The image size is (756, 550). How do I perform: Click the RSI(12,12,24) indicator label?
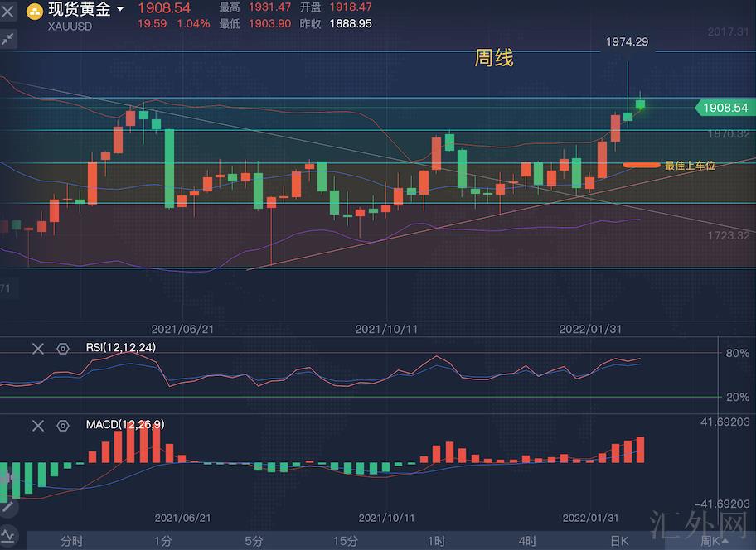click(121, 347)
